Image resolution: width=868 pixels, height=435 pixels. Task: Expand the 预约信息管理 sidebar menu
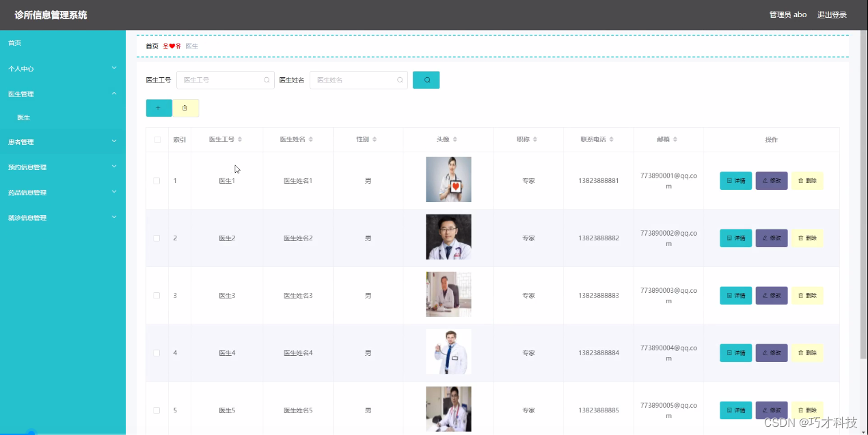63,167
